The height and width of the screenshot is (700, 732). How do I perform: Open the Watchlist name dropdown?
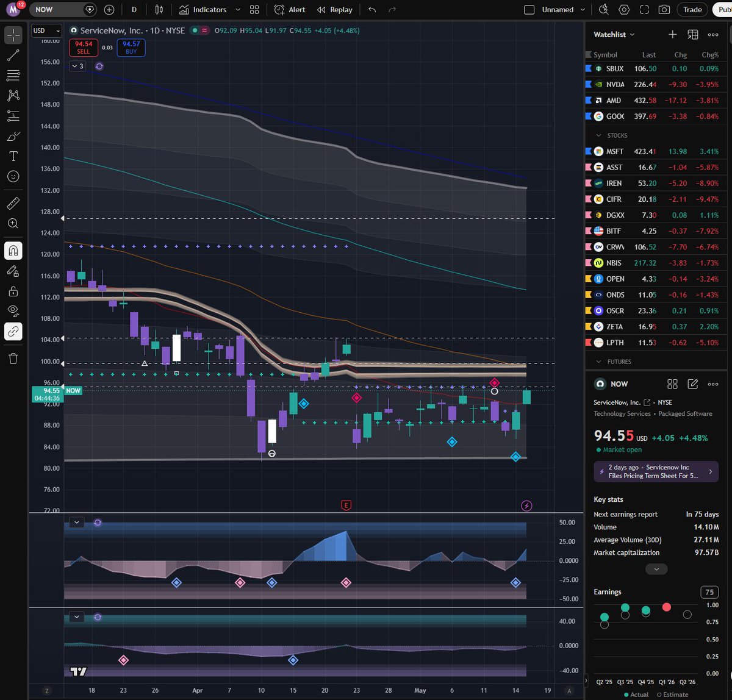point(614,35)
